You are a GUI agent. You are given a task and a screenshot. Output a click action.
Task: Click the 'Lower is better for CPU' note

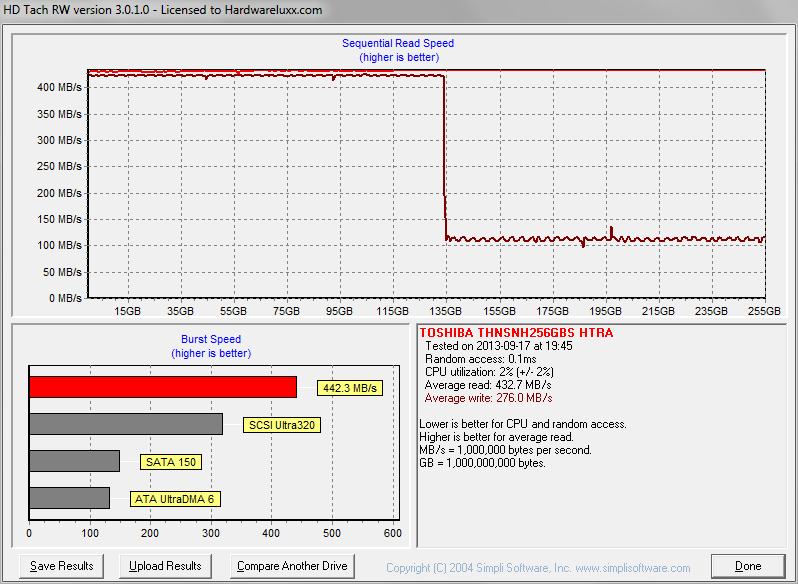(x=523, y=424)
